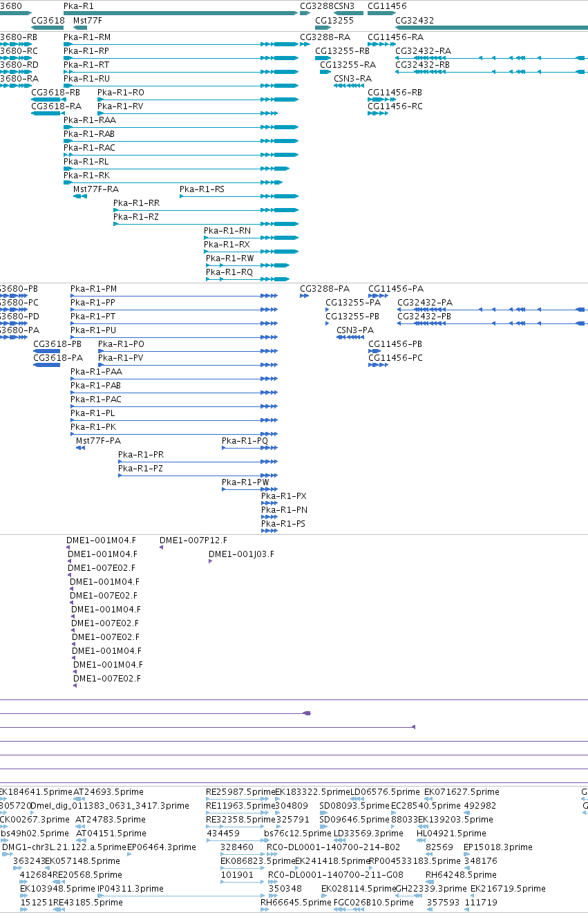
Task: Select protein CSN3-PA
Action: (x=355, y=330)
